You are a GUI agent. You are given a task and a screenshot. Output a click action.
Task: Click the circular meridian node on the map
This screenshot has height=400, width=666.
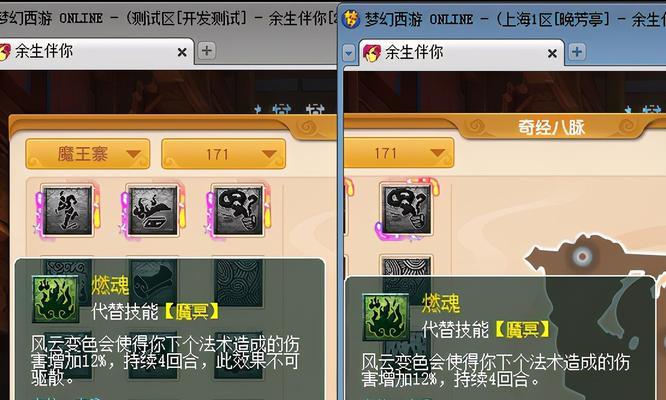pos(582,256)
